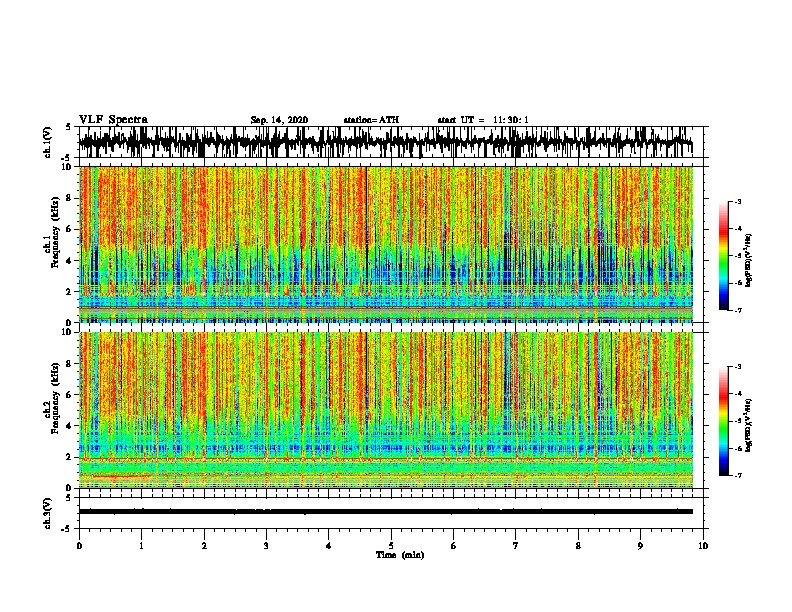Image resolution: width=792 pixels, height=612 pixels.
Task: Click the "-3" label on ch.1 color bar
Action: [738, 202]
